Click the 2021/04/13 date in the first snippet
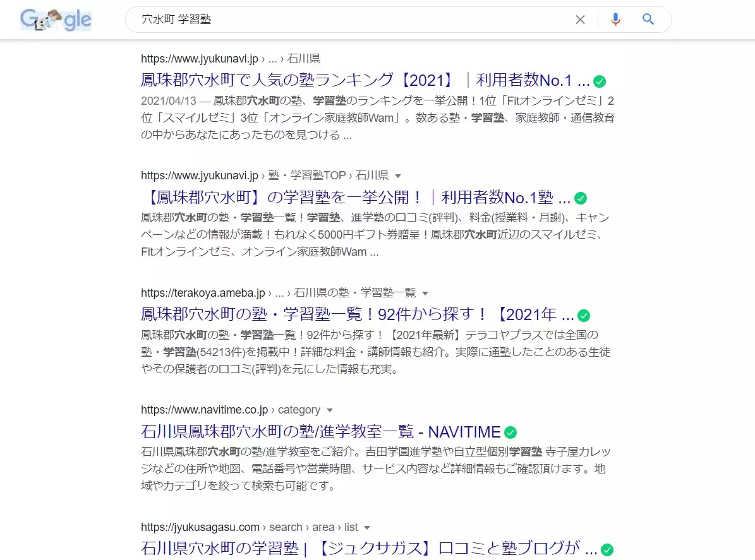Viewport: 755px width, 560px height. point(169,101)
